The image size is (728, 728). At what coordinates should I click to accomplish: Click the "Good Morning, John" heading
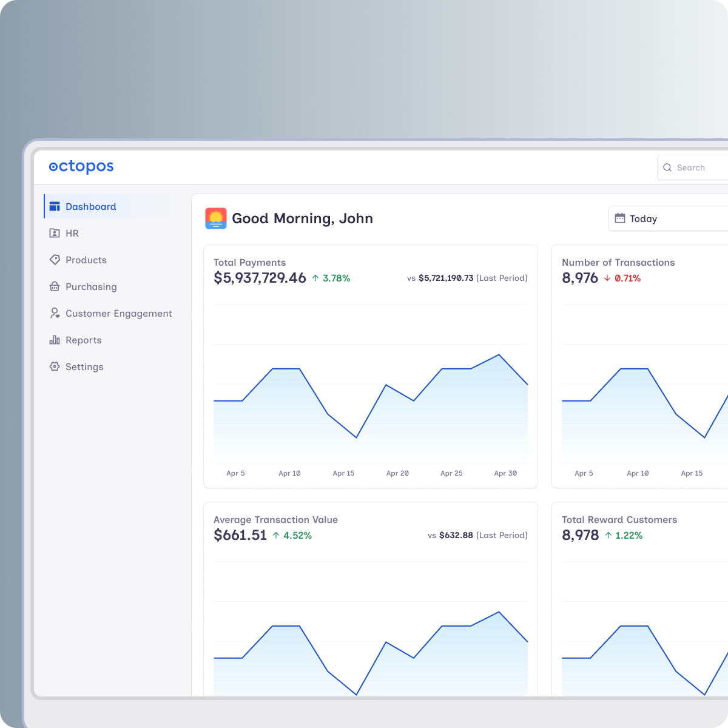point(302,218)
